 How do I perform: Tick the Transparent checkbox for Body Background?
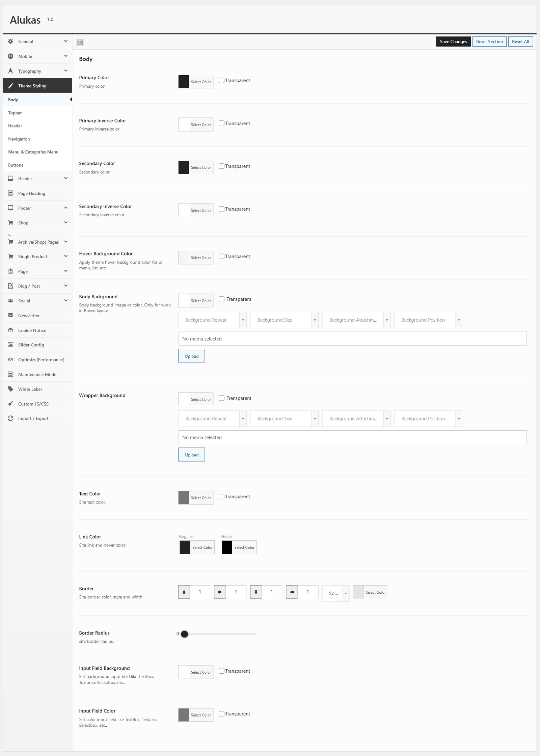point(221,299)
